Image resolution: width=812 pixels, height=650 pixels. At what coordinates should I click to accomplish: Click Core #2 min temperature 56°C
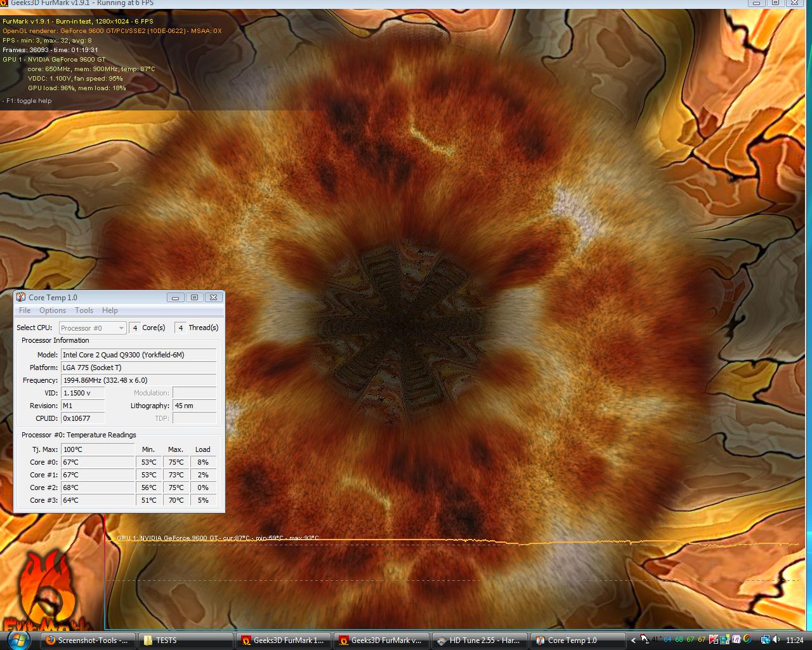click(x=149, y=487)
